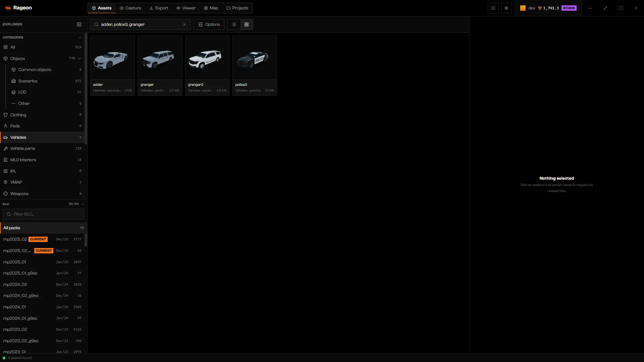Click the orange dev avatar icon
Screen dimensions: 644x362
tap(523, 8)
